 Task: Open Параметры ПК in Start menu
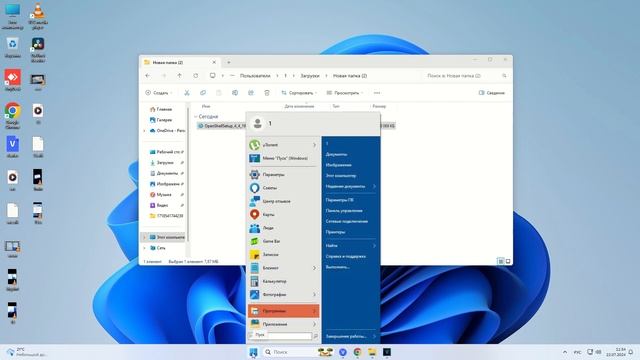339,200
